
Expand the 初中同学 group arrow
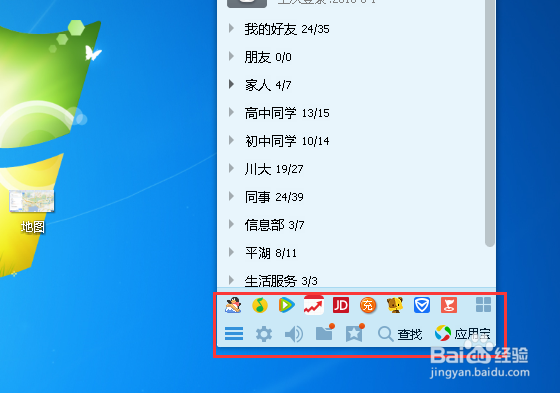231,140
